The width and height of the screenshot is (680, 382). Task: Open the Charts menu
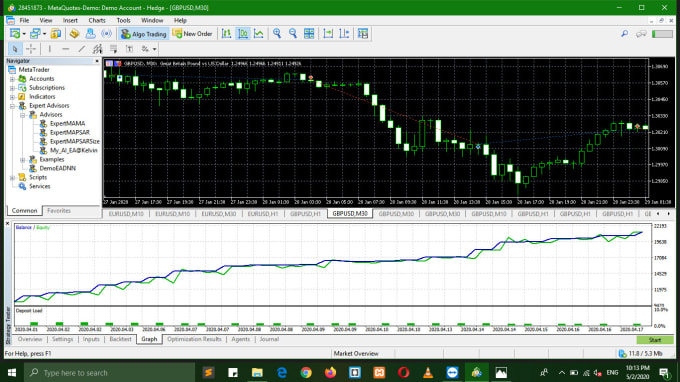click(x=97, y=20)
